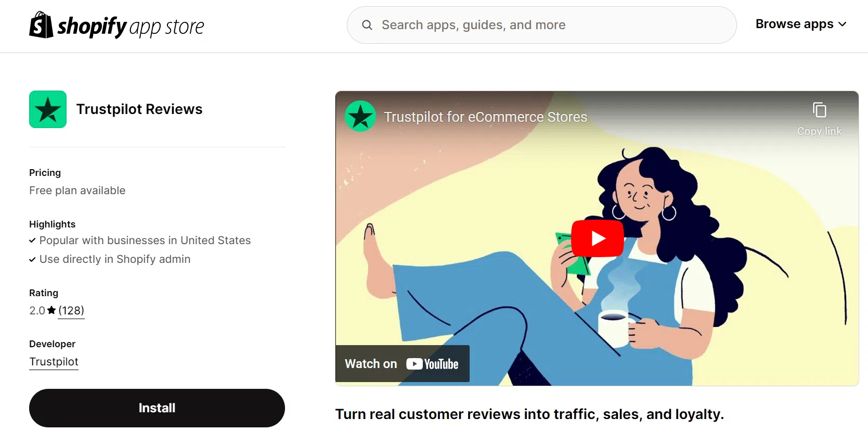Click the Rating label
This screenshot has height=431, width=868.
44,293
